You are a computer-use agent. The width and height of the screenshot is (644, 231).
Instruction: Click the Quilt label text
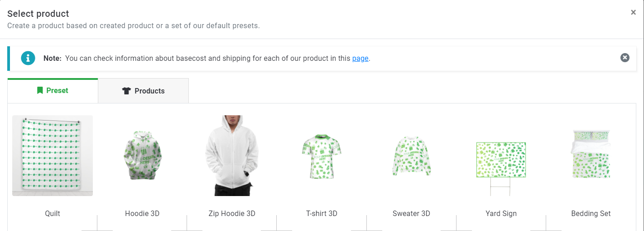point(53,213)
